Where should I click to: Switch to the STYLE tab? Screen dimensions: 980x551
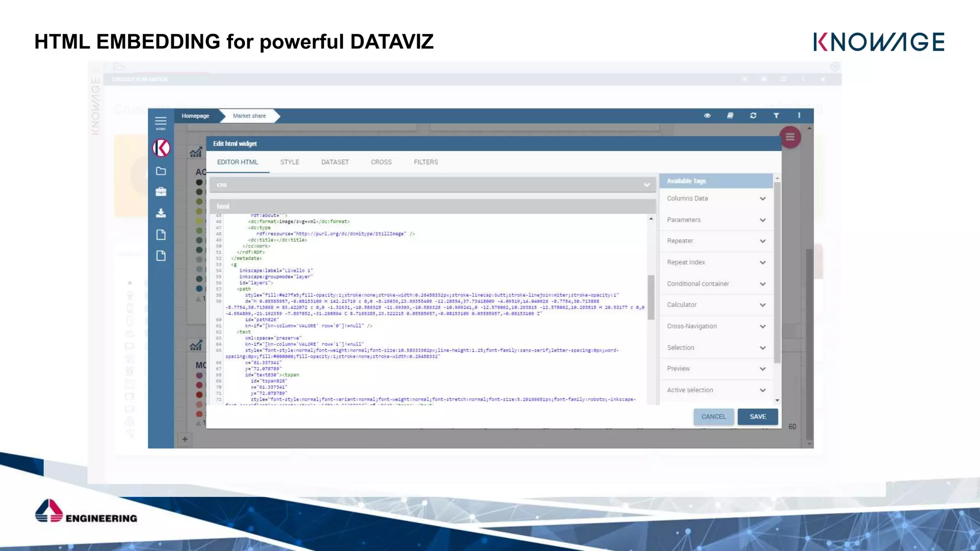click(x=290, y=162)
